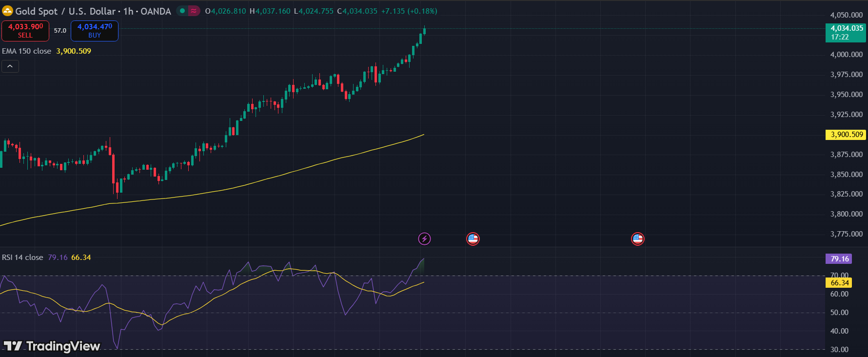Click the TradingView logo watermark
868x357 pixels.
coord(52,346)
